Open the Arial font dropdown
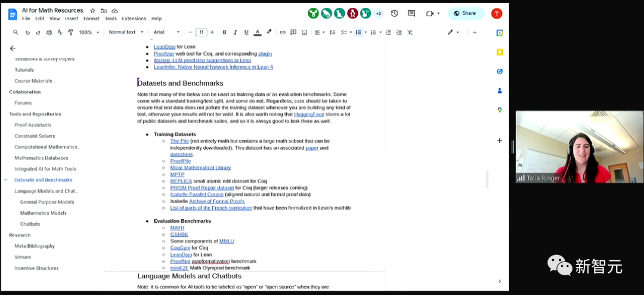 point(166,32)
